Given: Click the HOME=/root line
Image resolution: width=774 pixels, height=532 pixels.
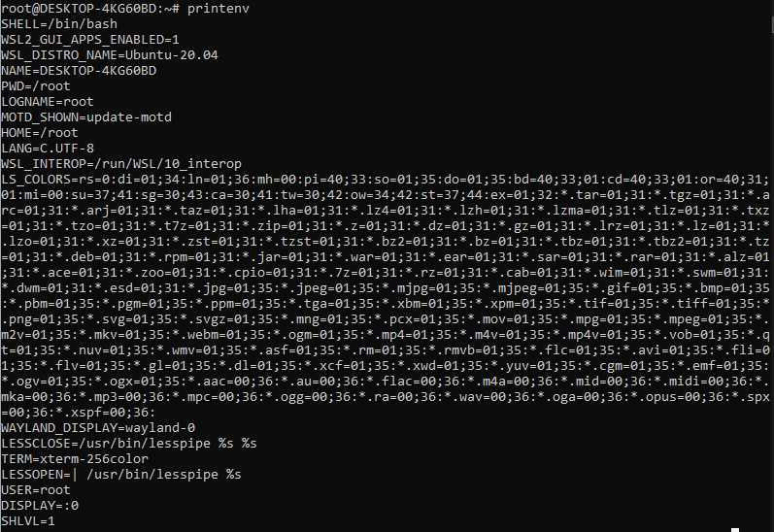Looking at the screenshot, I should [40, 133].
